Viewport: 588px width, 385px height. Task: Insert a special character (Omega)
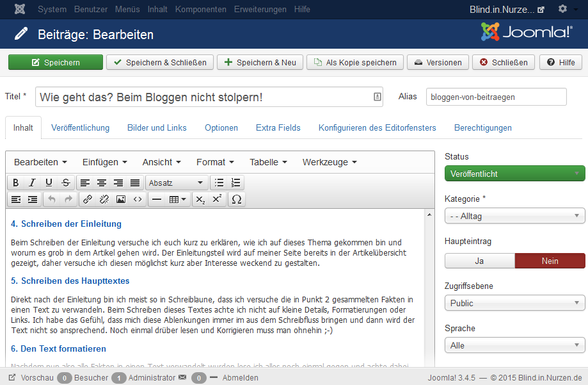[237, 199]
